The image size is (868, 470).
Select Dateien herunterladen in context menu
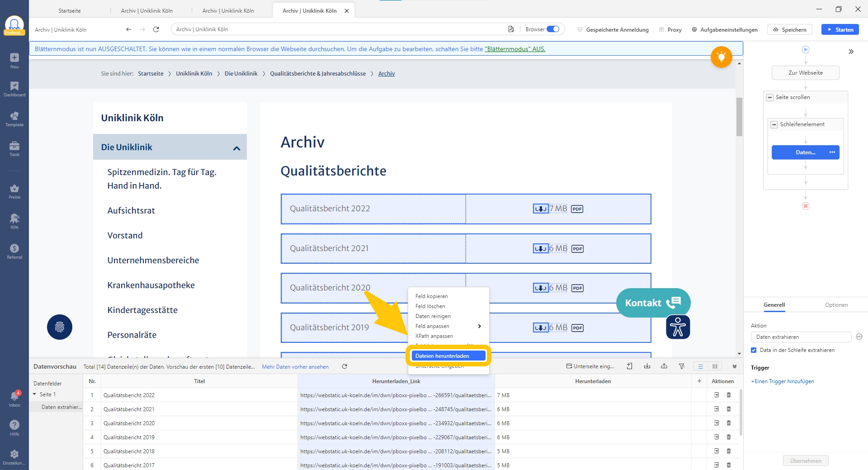(x=448, y=356)
